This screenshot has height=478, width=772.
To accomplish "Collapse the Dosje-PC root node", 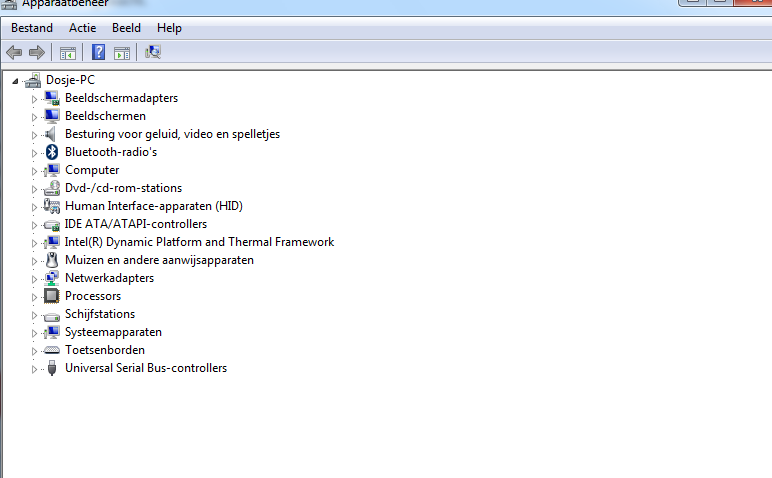I will tap(15, 81).
